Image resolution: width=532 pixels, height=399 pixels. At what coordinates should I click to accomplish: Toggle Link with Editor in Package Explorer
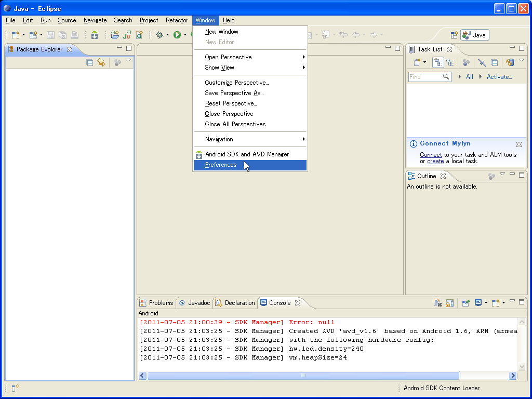click(x=101, y=62)
